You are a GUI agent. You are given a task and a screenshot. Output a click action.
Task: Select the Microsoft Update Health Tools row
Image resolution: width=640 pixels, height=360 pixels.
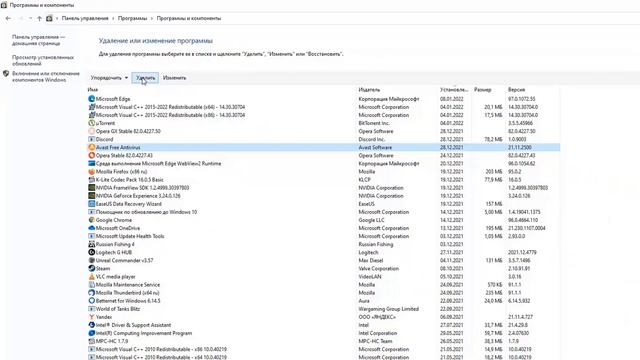click(x=324, y=236)
